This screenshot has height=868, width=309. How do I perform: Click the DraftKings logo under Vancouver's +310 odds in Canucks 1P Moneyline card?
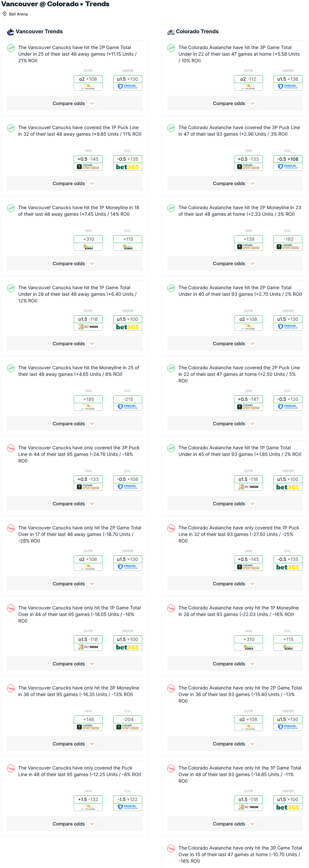click(88, 247)
